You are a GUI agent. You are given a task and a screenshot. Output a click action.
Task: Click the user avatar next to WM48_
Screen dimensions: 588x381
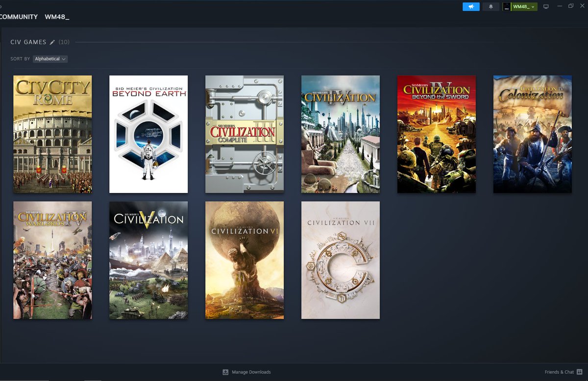point(507,6)
